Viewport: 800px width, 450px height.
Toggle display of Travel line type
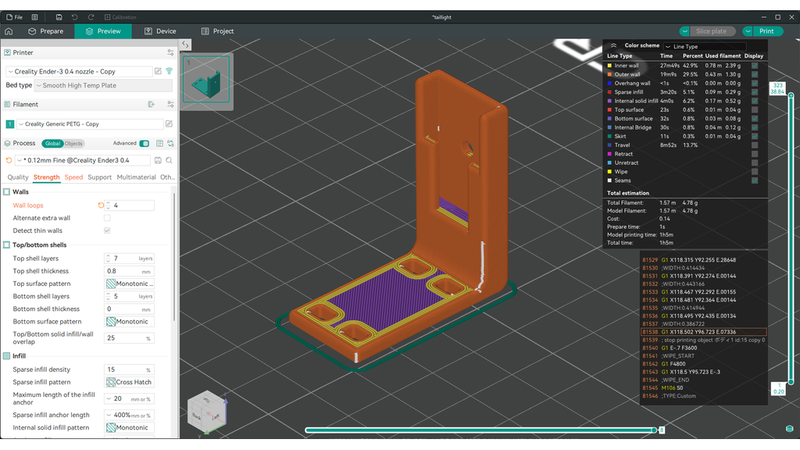(x=754, y=145)
